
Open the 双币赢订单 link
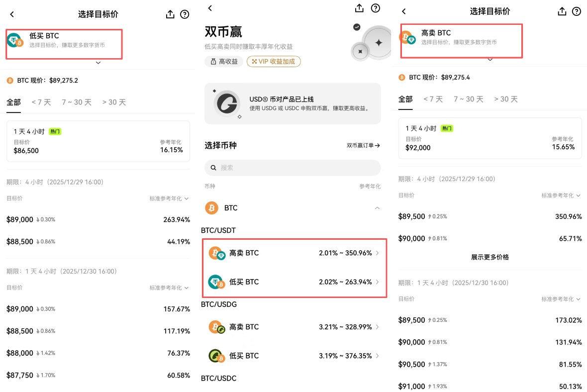(x=364, y=145)
